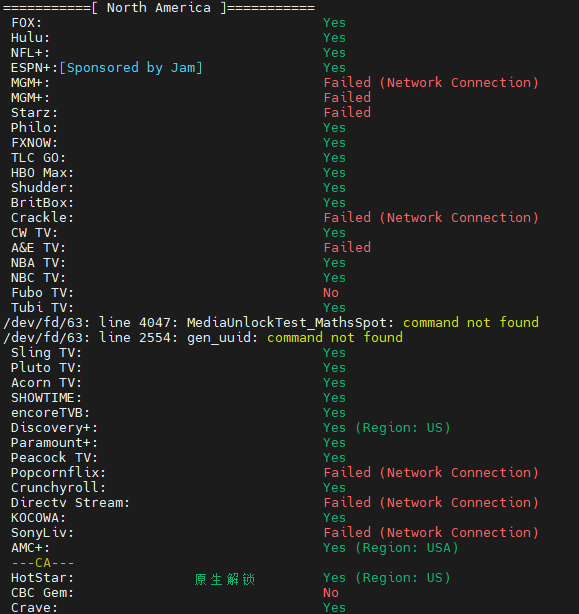The image size is (579, 614).
Task: Click the ---CA--- section divider
Action: [43, 563]
